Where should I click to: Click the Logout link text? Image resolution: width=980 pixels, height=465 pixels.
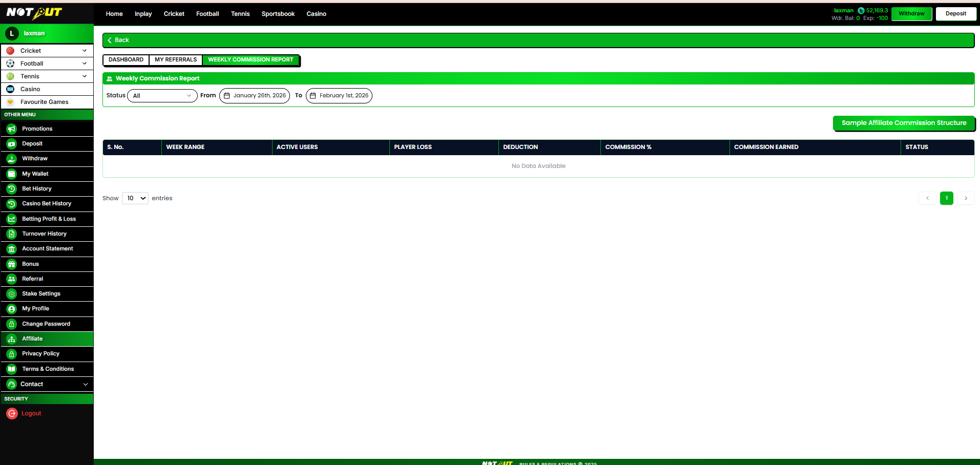(31, 413)
